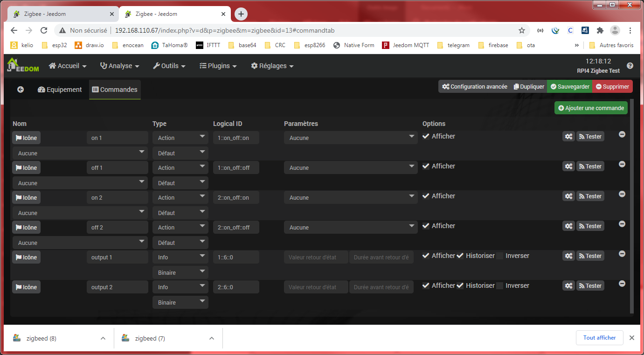This screenshot has height=355, width=644.
Task: Open the Analyse menu
Action: tap(120, 66)
